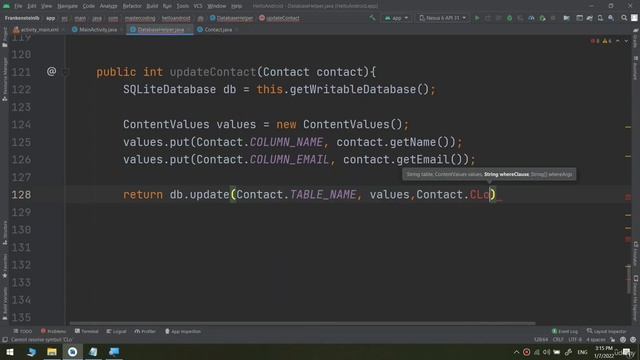This screenshot has width=640, height=360.
Task: Open the Search Everywhere magnifier icon
Action: (x=624, y=18)
